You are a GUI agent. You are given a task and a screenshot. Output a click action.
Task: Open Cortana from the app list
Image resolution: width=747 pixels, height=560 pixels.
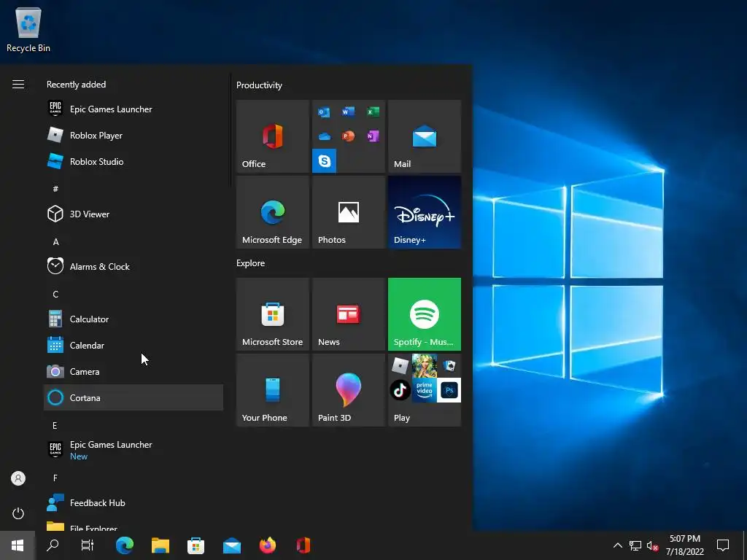[133, 397]
